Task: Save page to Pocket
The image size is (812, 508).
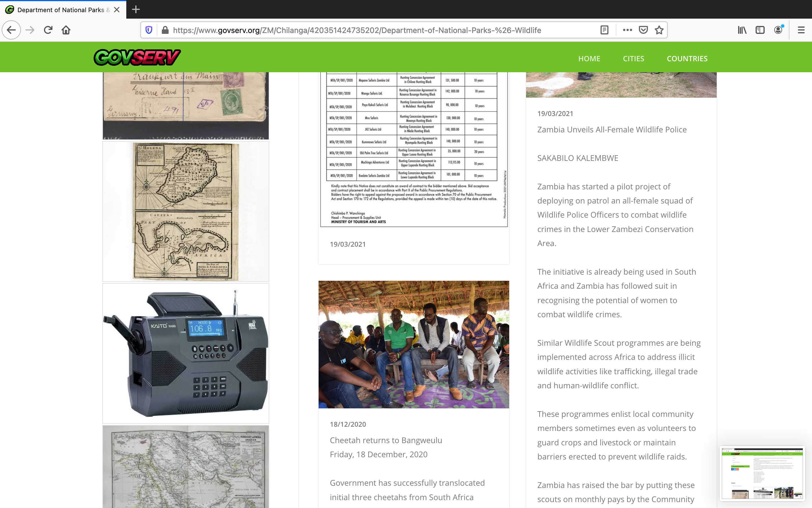Action: pyautogui.click(x=643, y=30)
